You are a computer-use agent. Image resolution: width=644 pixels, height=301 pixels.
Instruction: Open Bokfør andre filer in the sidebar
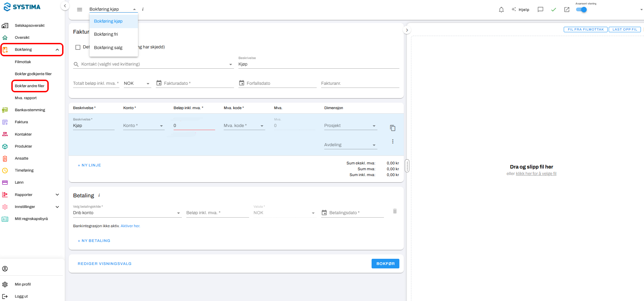[x=30, y=86]
